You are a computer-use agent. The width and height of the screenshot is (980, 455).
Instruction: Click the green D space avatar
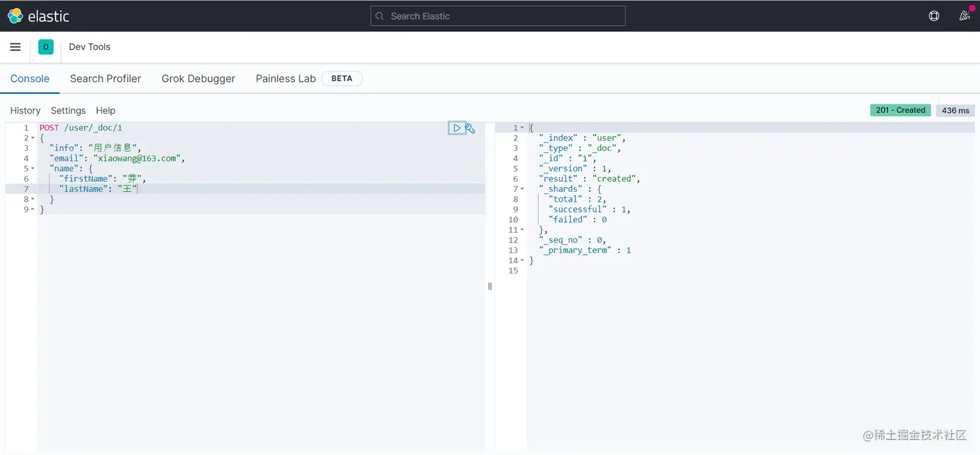point(45,47)
